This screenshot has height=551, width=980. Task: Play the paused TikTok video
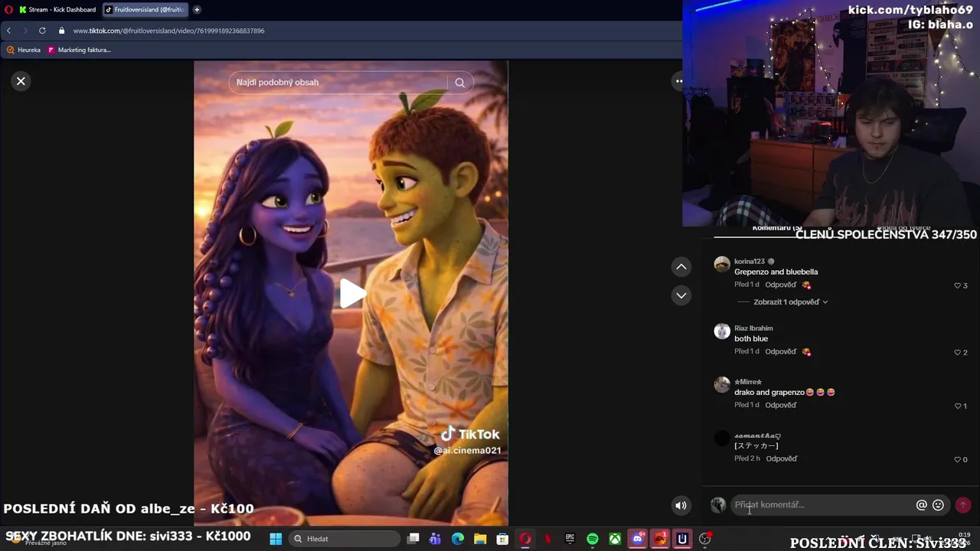coord(352,293)
